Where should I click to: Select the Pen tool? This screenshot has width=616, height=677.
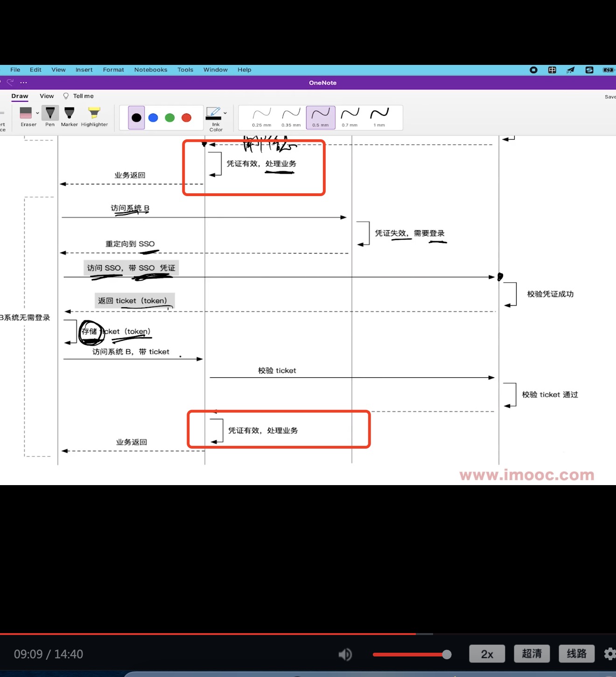[50, 116]
